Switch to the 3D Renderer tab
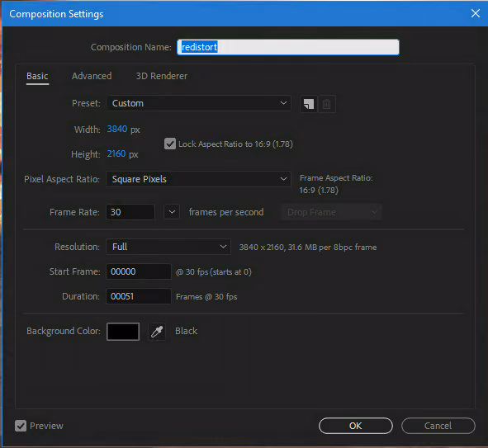 162,76
